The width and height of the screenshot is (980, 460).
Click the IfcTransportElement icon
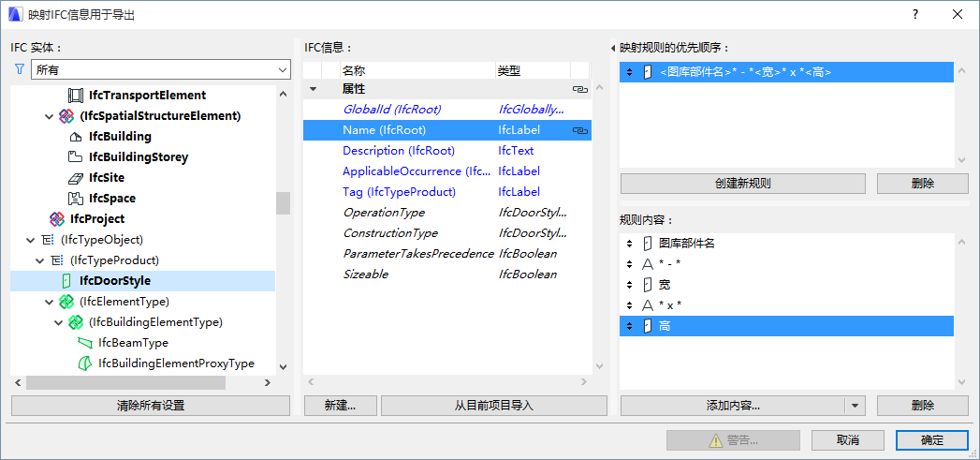(x=75, y=96)
